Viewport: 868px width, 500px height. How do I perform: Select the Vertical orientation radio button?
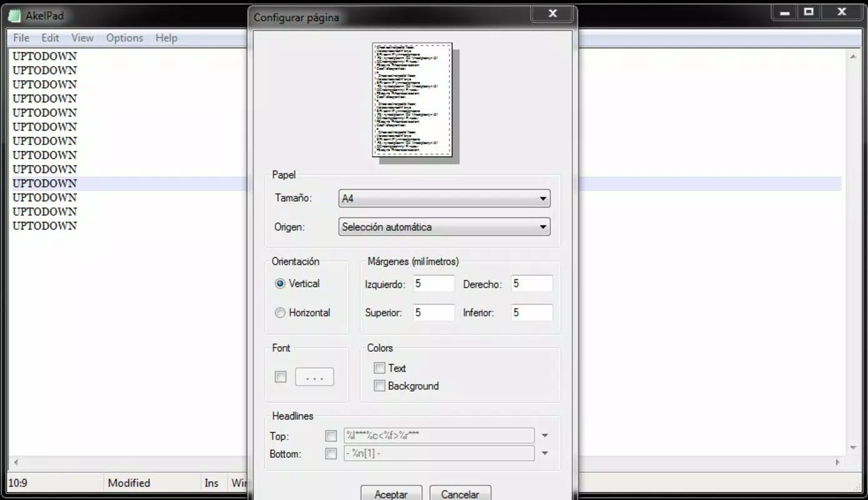[280, 284]
